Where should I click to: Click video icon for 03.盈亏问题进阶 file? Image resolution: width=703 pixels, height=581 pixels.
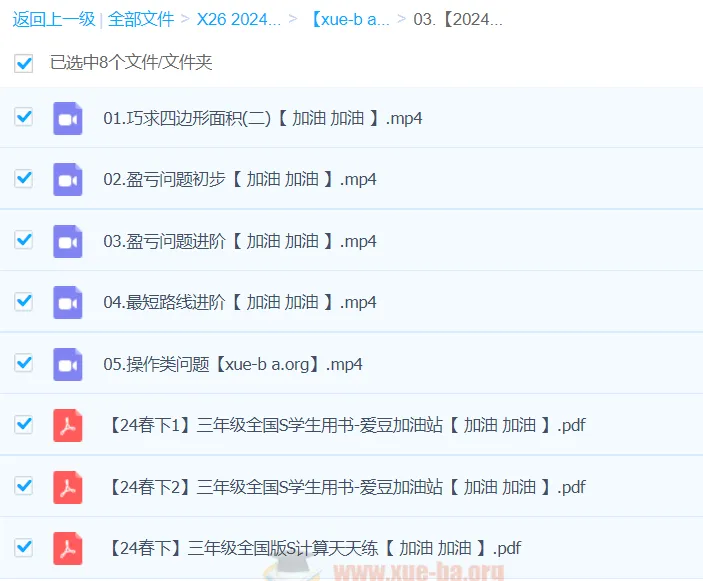[67, 241]
